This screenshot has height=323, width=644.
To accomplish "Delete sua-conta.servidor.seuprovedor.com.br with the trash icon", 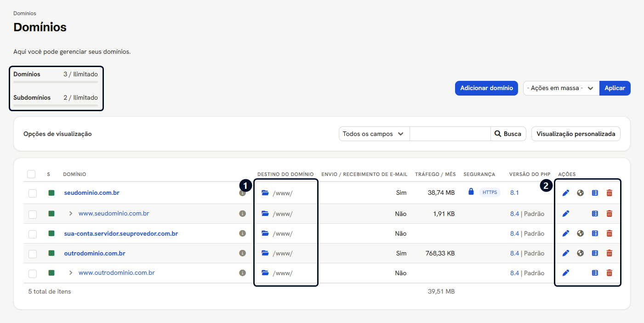I will tap(610, 233).
